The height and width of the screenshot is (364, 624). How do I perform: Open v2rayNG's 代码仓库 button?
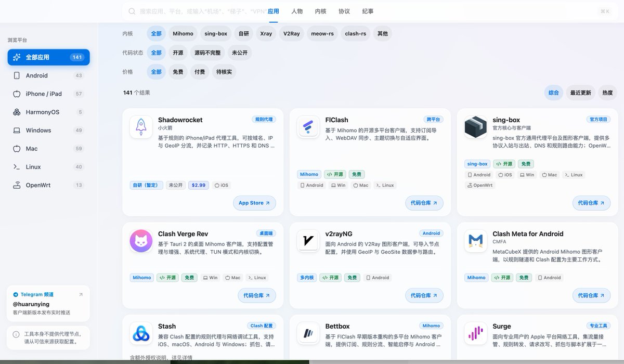tap(424, 295)
